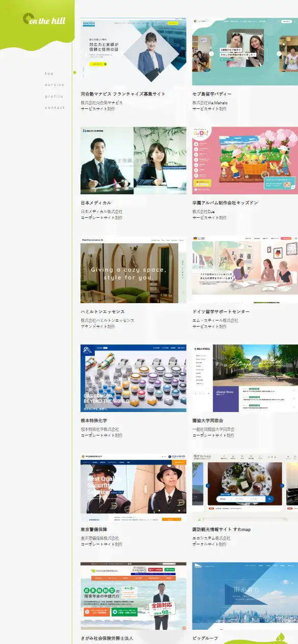Viewport: 298px width, 644px height.
Task: Open the さがみ社会保険労務士法人 thumbnail
Action: point(133,596)
